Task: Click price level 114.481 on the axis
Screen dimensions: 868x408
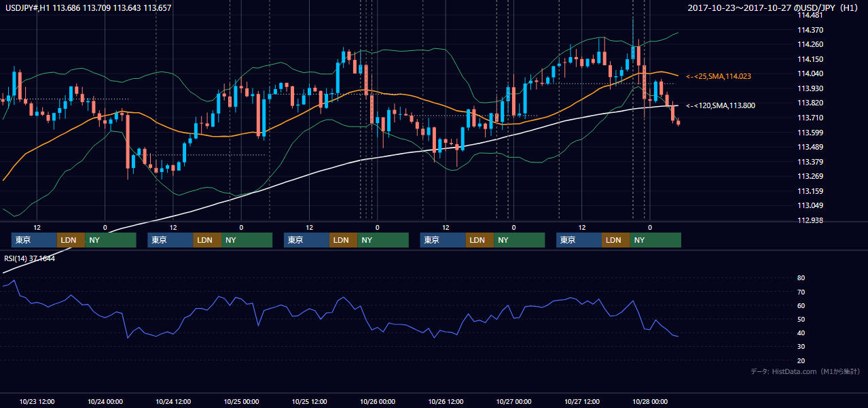Action: click(810, 15)
